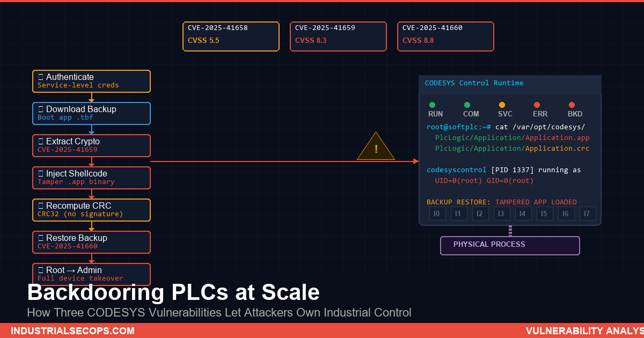This screenshot has width=644, height=338.
Task: Click the red BKD status LED
Action: click(x=572, y=105)
